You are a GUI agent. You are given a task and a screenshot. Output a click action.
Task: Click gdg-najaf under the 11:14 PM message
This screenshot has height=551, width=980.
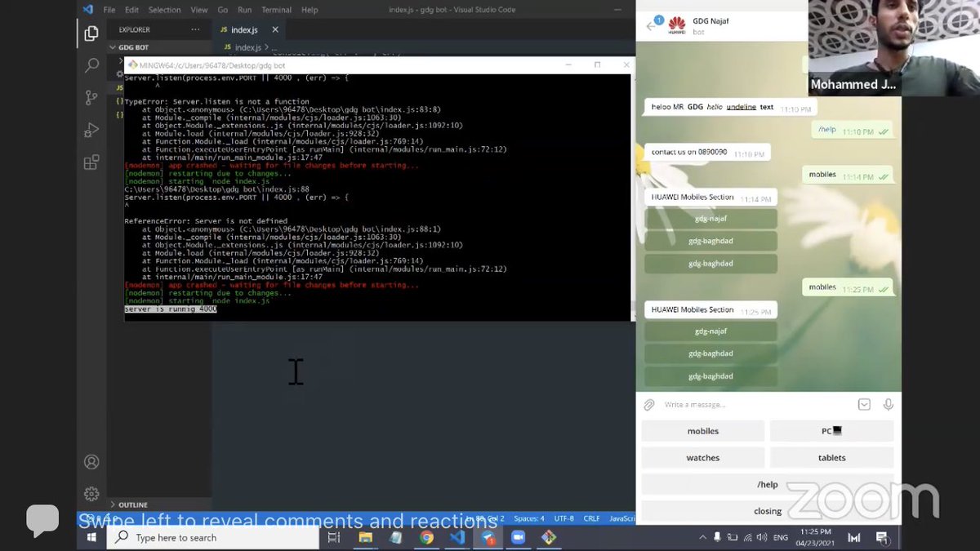pyautogui.click(x=710, y=219)
